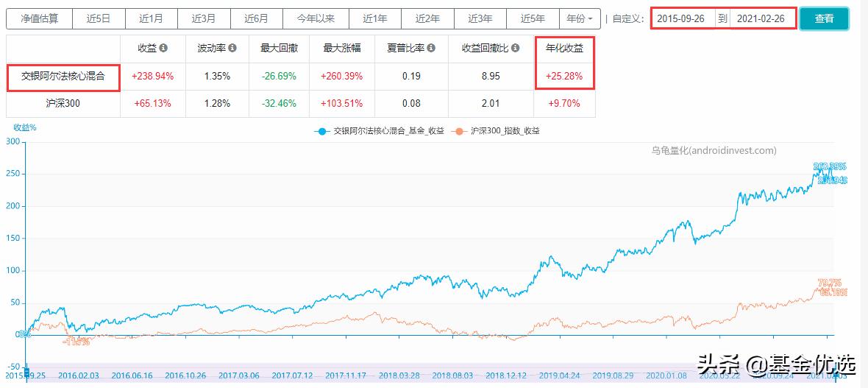Click max drawdown value -26.69%
Image resolution: width=868 pixels, height=388 pixels.
click(x=280, y=77)
